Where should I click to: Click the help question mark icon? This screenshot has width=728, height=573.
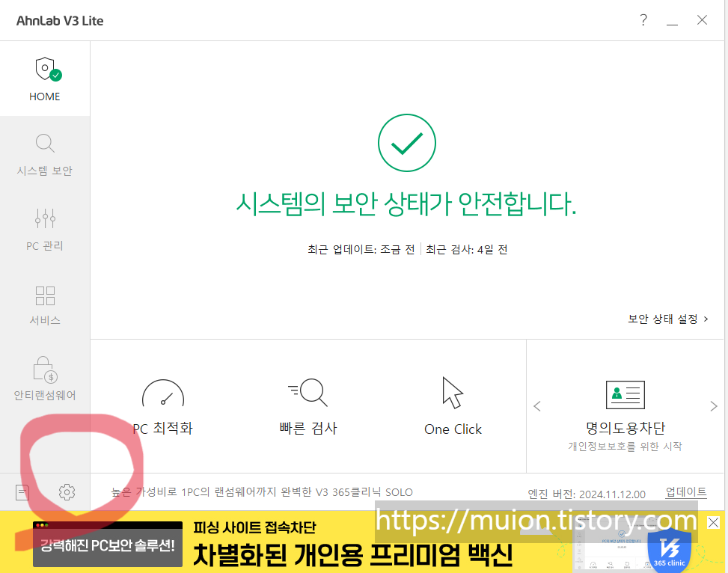(x=643, y=20)
